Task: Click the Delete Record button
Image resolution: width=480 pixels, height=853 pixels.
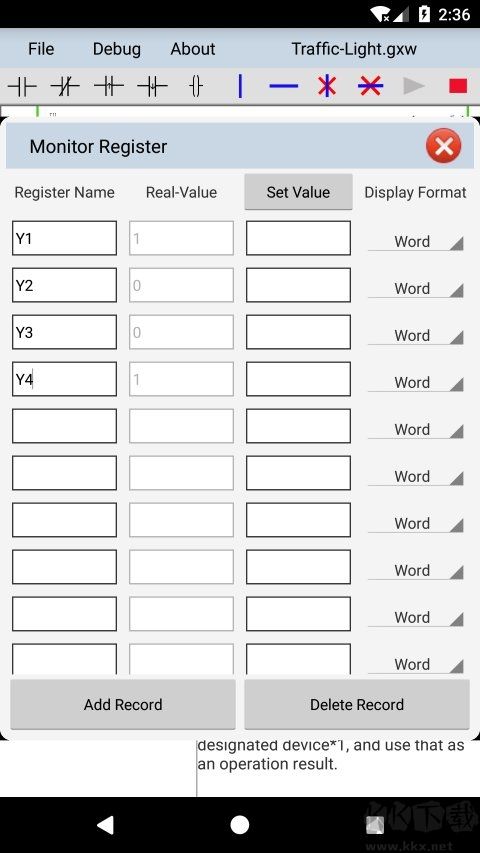Action: [357, 704]
